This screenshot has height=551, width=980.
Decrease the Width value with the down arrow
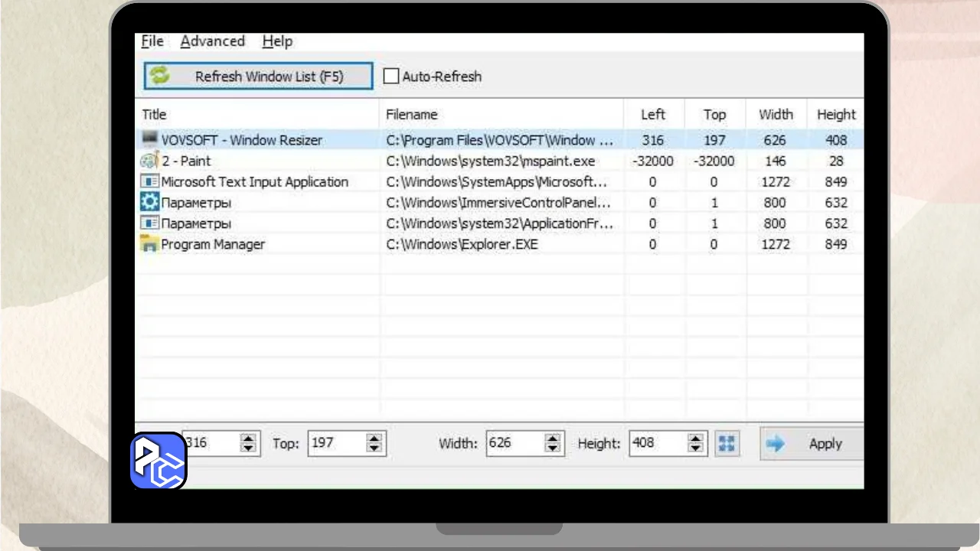(553, 448)
